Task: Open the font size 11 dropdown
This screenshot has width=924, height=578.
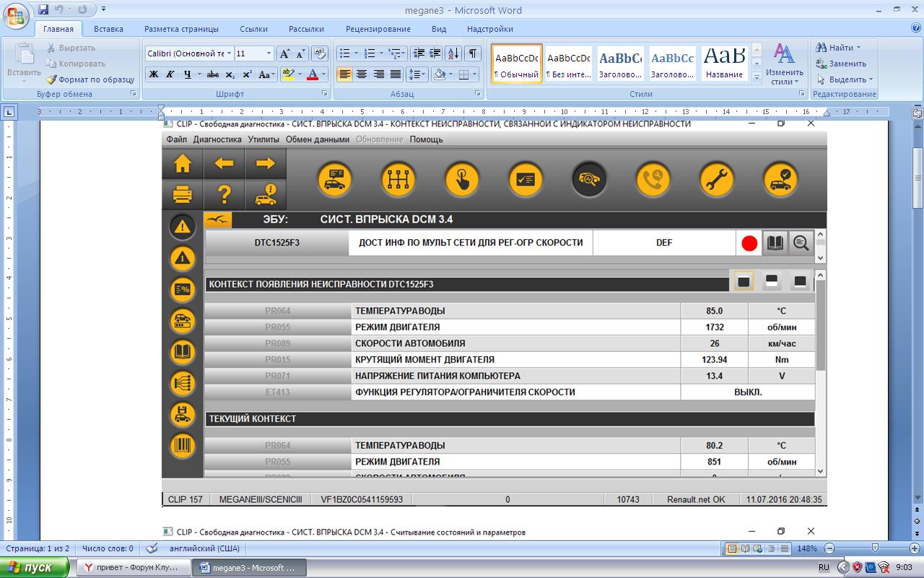Action: 269,53
